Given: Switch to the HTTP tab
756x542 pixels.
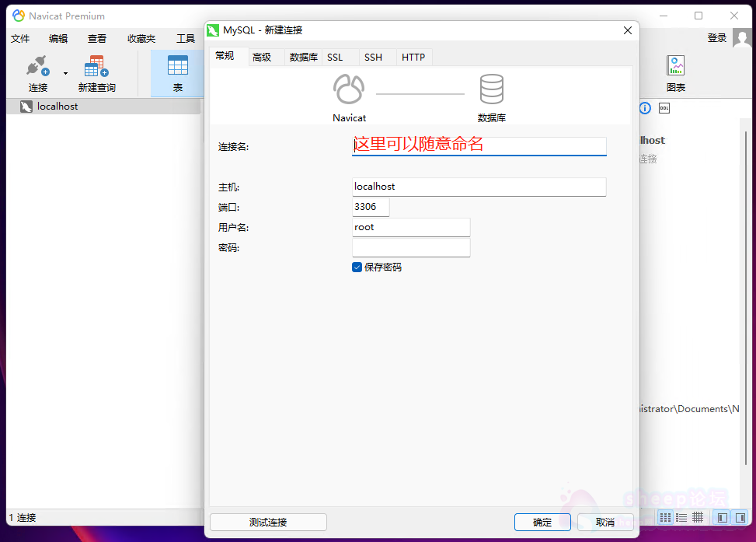Looking at the screenshot, I should pyautogui.click(x=413, y=58).
